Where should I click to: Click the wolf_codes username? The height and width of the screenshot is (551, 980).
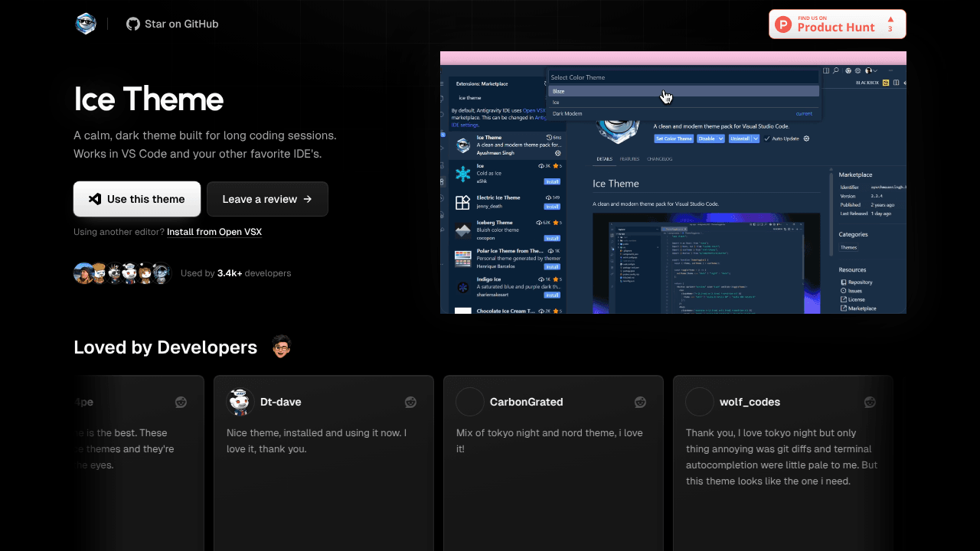coord(750,402)
